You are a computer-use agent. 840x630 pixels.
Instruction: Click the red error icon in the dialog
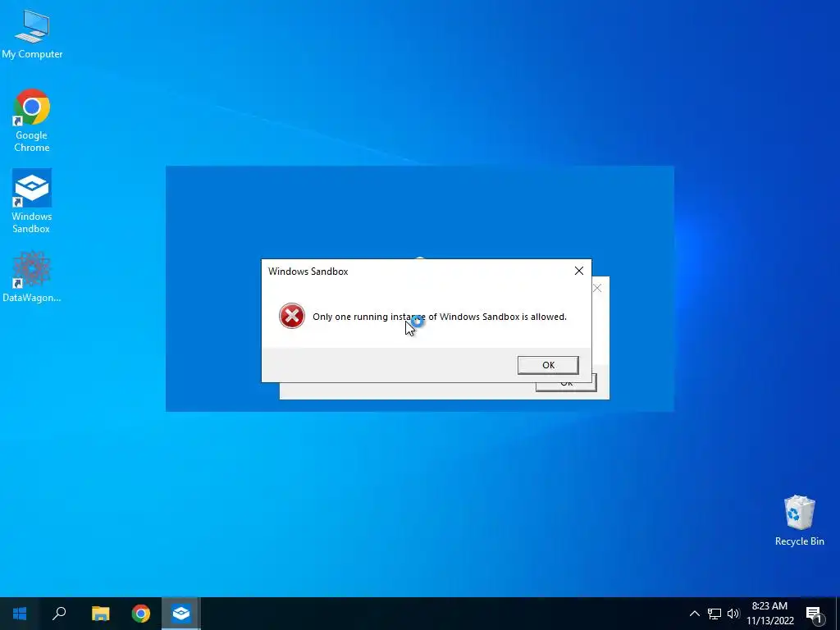[292, 316]
